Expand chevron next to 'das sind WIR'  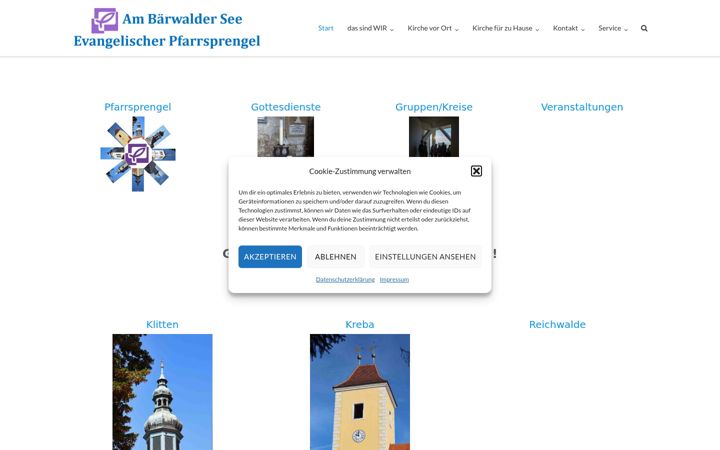click(392, 29)
